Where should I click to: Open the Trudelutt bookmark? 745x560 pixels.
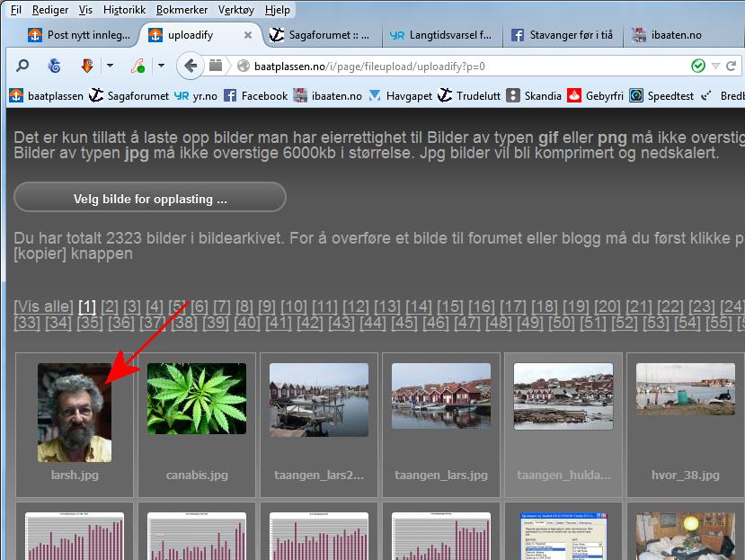point(469,96)
